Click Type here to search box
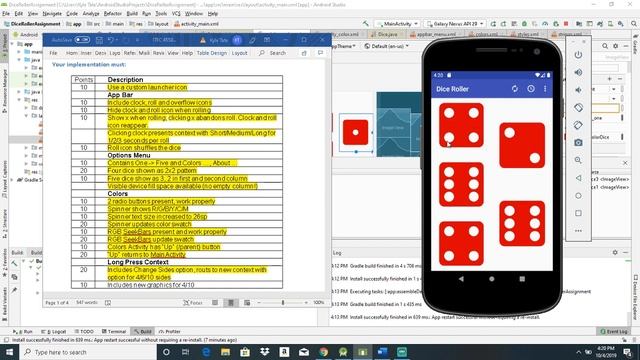Image resolution: width=640 pixels, height=360 pixels. coord(89,352)
